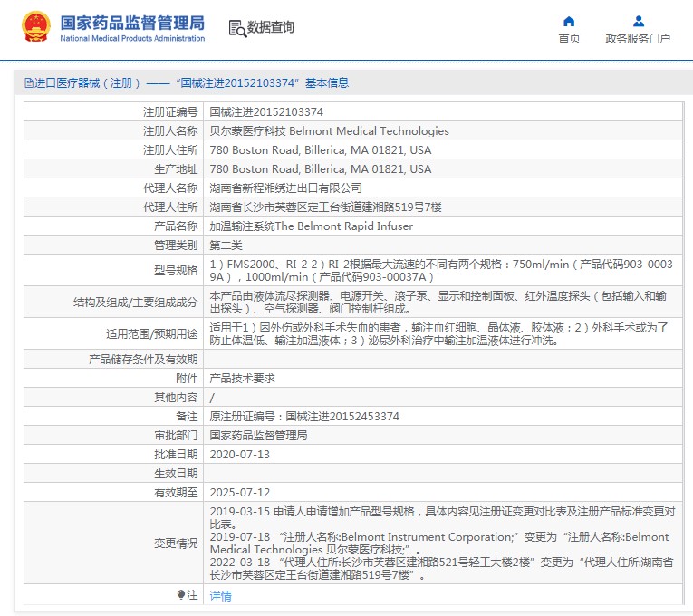Click the 备注 row label

(x=187, y=417)
